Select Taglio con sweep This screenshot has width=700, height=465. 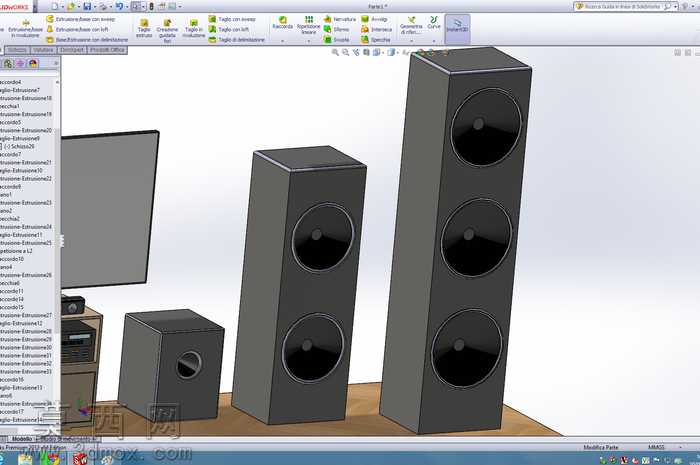232,19
